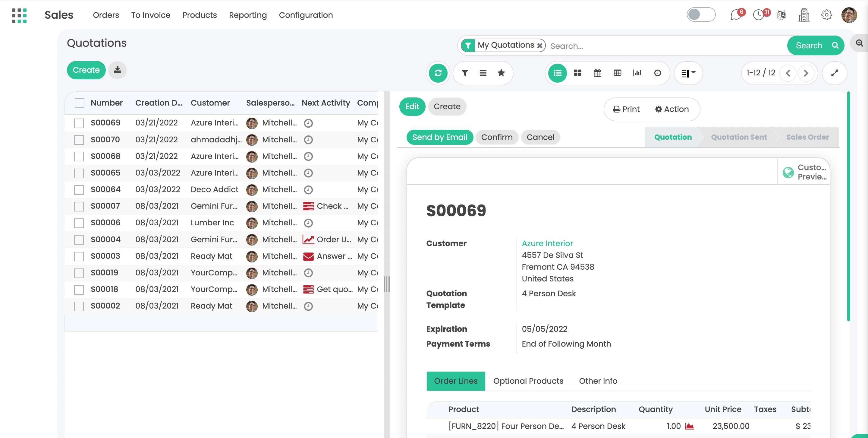The width and height of the screenshot is (868, 438).
Task: Open Azure Interior customer link
Action: click(547, 243)
